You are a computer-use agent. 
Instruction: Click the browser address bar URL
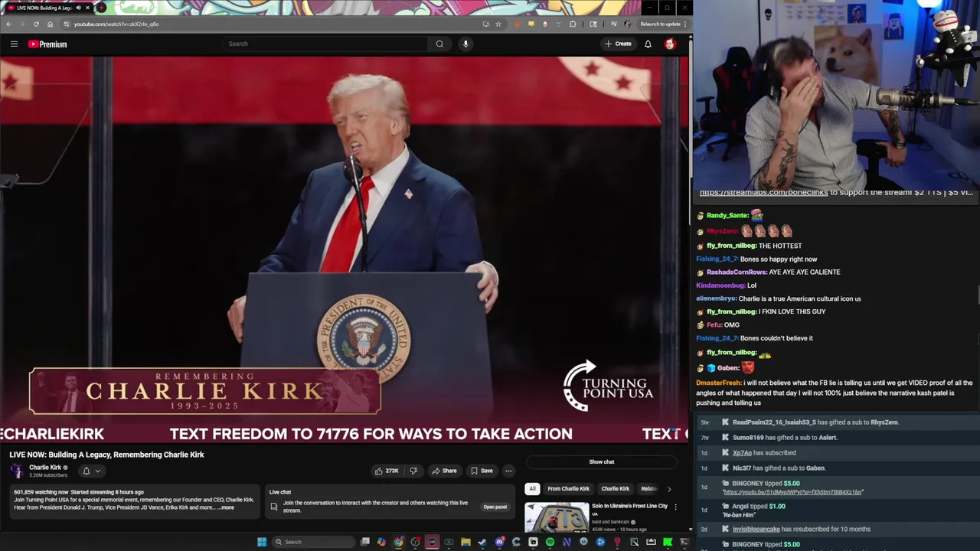(116, 24)
